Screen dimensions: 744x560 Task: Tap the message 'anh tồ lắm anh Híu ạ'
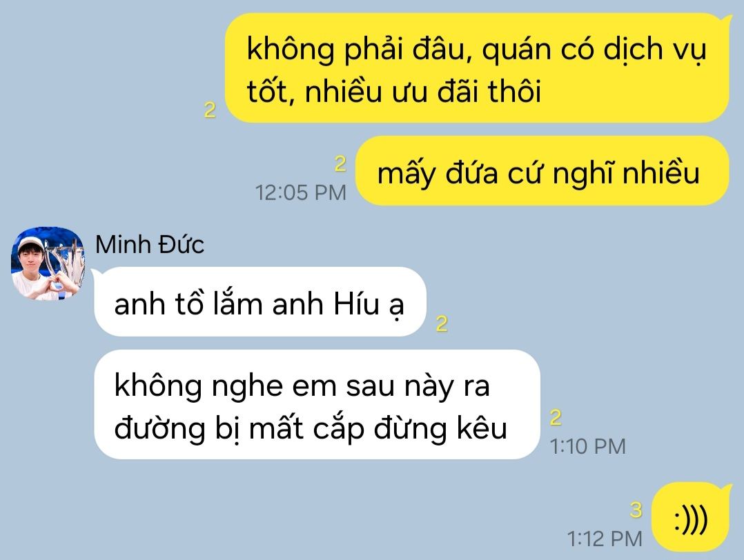(x=260, y=302)
